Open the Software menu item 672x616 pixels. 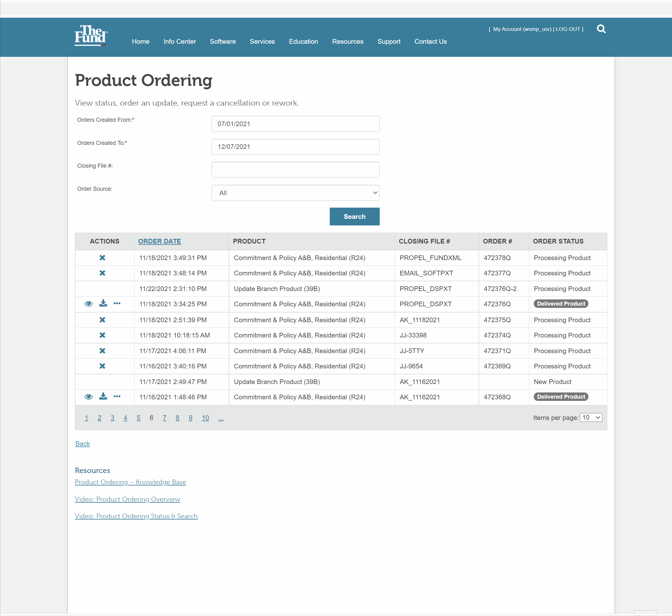[x=223, y=42]
